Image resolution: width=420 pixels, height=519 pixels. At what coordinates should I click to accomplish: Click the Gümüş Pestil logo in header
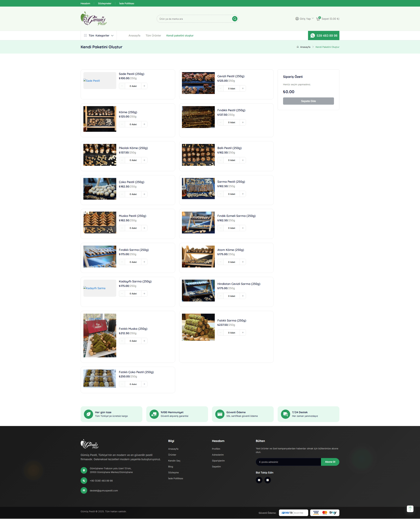click(94, 19)
